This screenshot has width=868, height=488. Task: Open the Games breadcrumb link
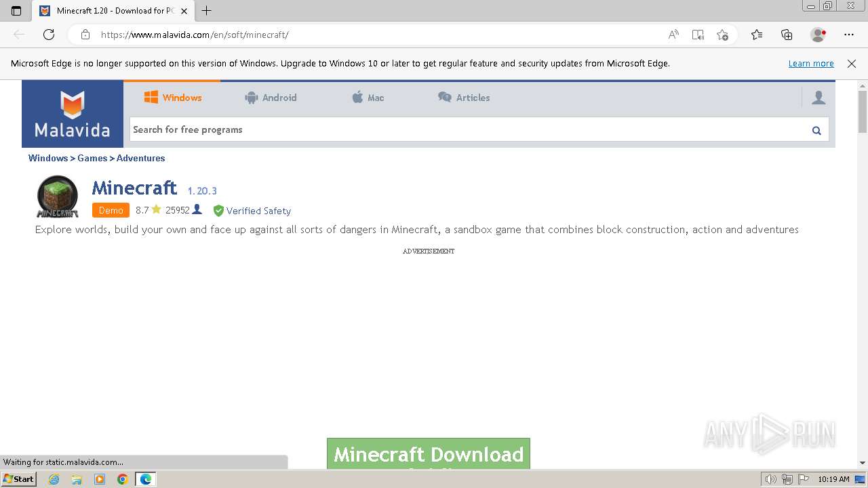pos(92,158)
